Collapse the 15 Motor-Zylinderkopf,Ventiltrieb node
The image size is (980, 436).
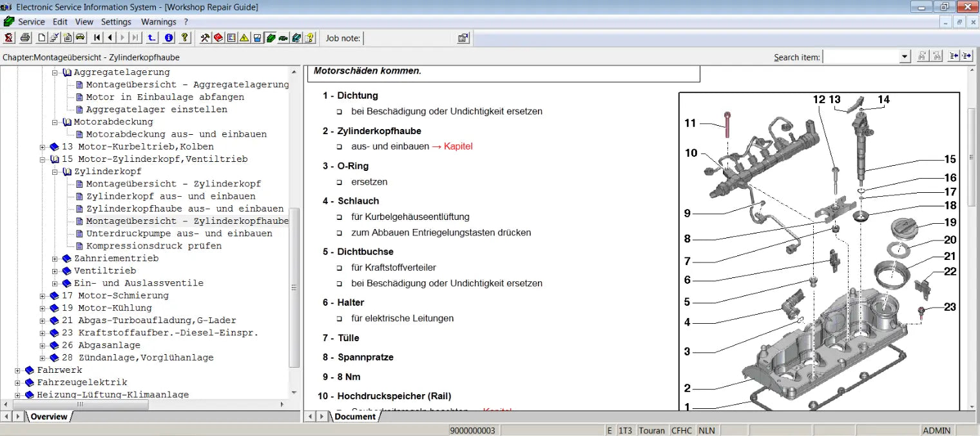(43, 159)
